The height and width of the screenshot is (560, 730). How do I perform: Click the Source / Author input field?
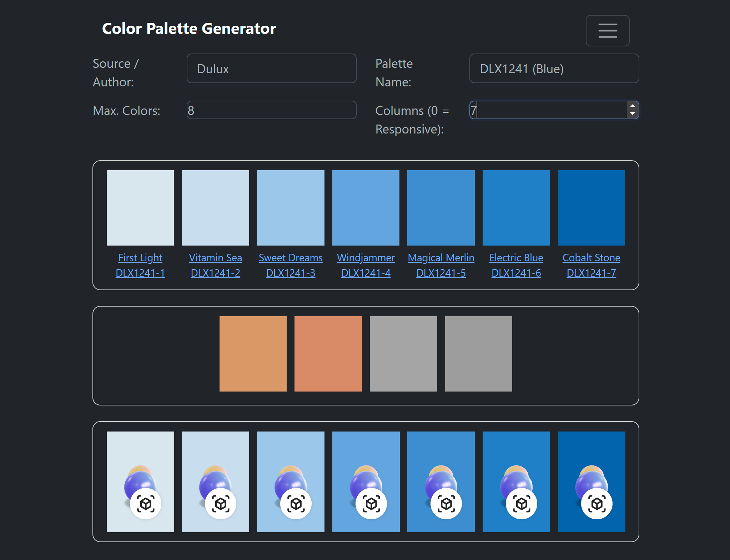271,69
